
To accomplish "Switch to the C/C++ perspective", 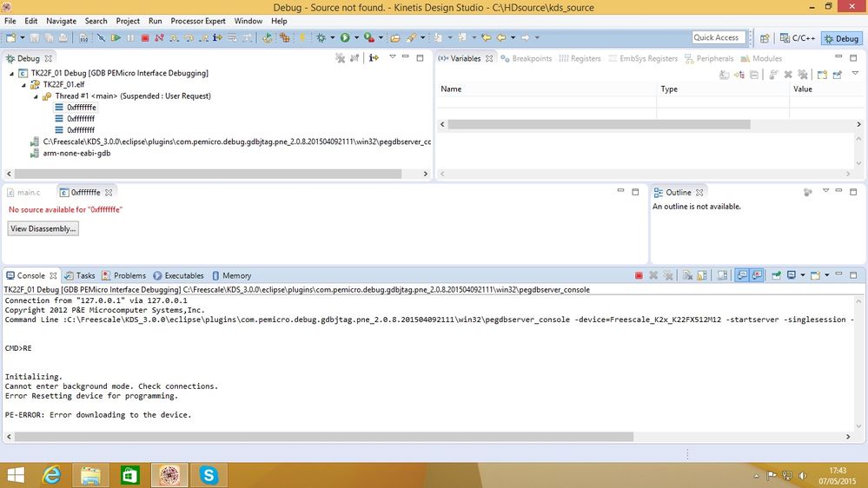I will click(x=798, y=38).
